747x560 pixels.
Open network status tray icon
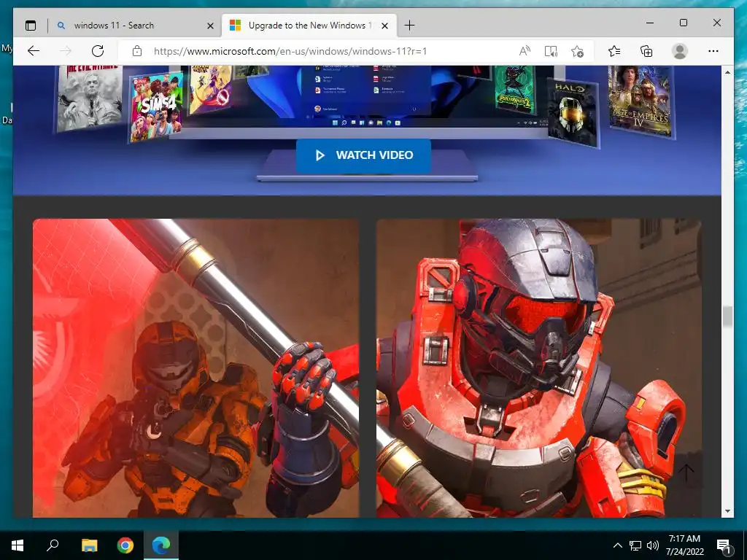click(635, 545)
